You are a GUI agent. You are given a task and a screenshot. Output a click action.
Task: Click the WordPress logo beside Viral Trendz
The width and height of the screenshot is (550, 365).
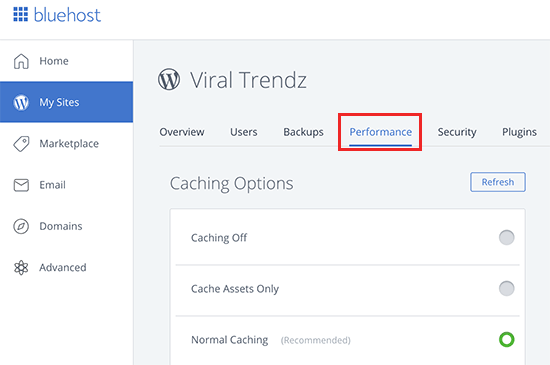[x=169, y=80]
